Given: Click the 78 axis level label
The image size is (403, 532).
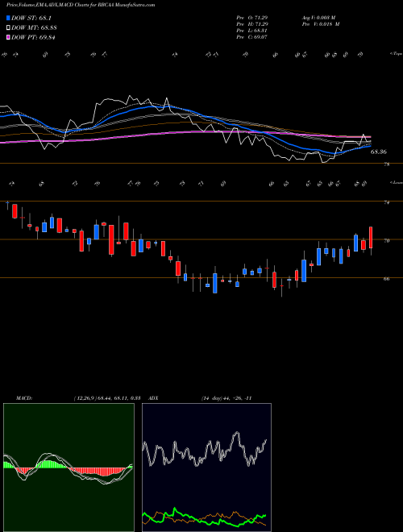Looking at the screenshot, I should coord(387,164).
